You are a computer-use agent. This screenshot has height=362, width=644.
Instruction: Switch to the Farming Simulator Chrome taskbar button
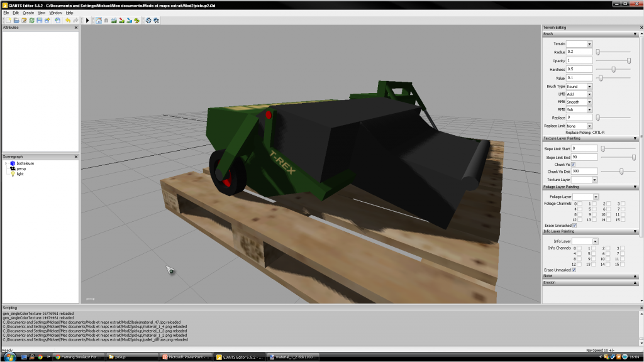[x=79, y=357]
